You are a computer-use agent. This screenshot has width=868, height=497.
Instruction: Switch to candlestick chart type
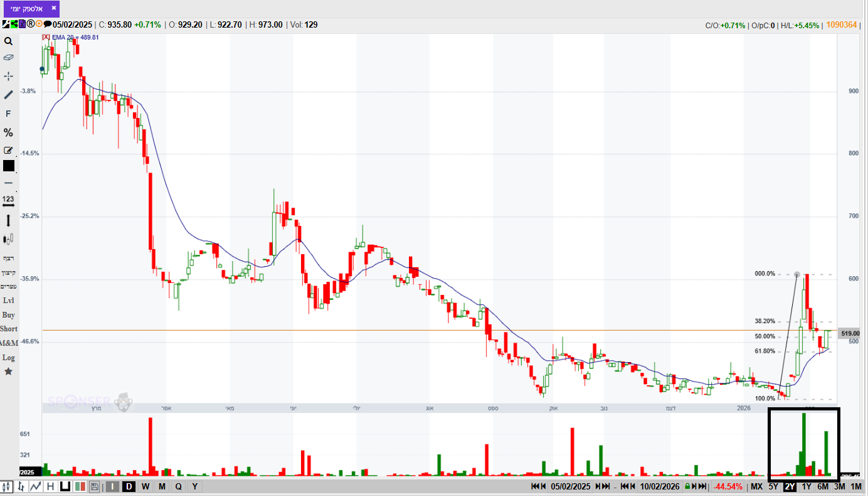click(8, 486)
